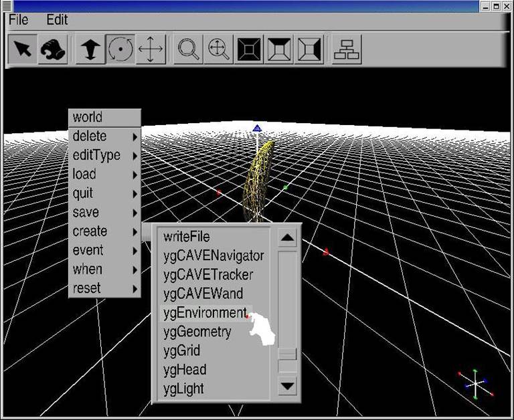Select ygCAVENavigator in the list
The image size is (514, 420).
tap(213, 255)
